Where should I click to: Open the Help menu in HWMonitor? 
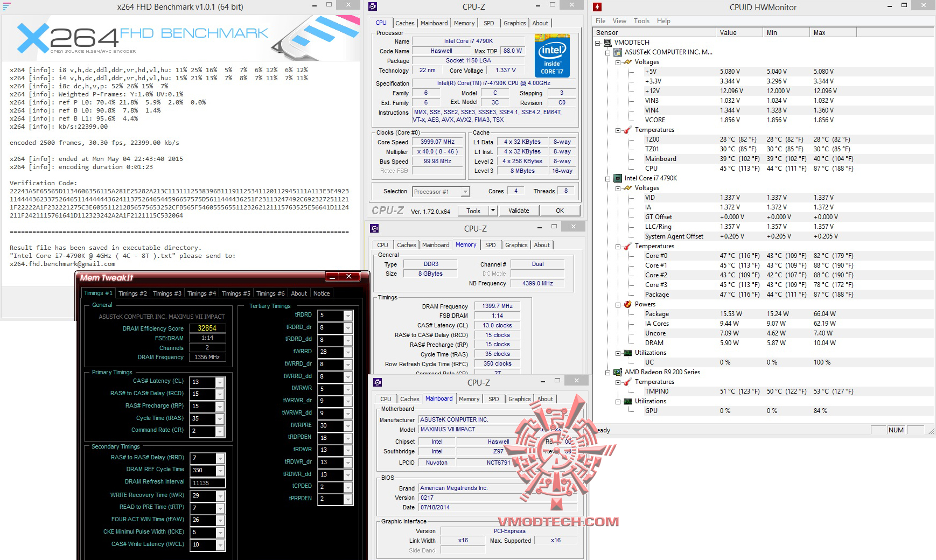coord(663,21)
